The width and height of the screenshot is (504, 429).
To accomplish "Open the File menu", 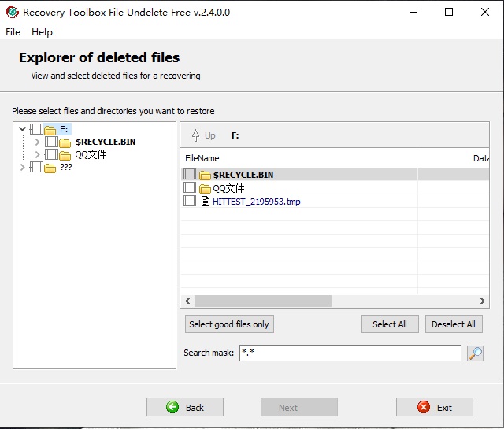I will coord(13,32).
